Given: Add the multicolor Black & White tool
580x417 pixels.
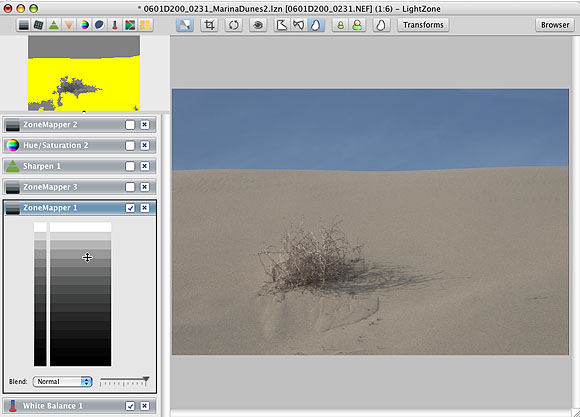Looking at the screenshot, I should click(130, 25).
